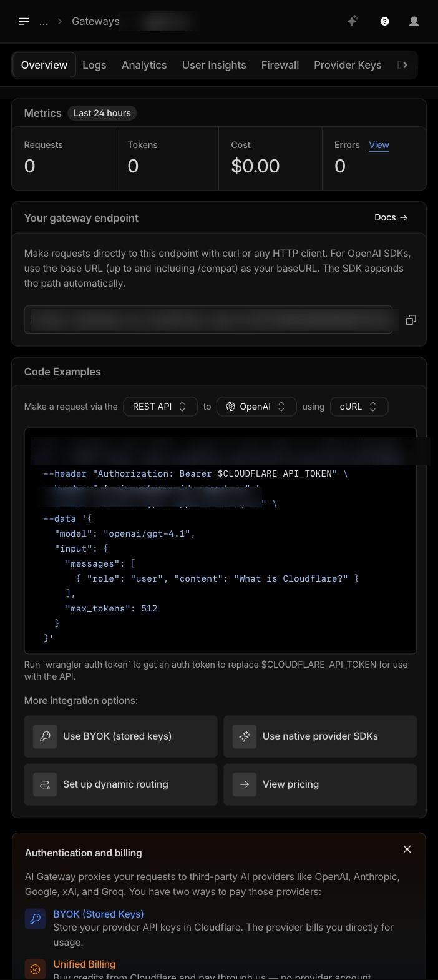
Task: Click the code example block
Action: coord(220,541)
